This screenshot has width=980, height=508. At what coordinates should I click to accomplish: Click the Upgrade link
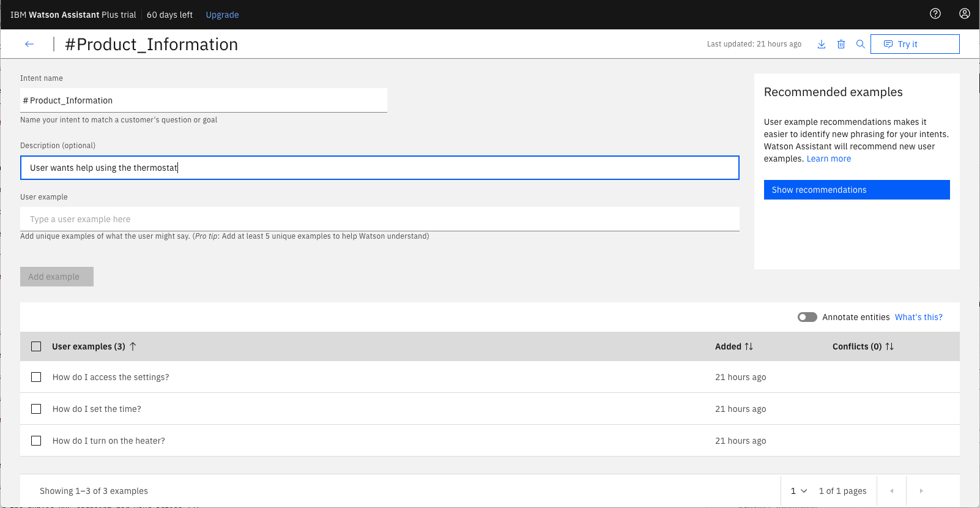pos(222,15)
